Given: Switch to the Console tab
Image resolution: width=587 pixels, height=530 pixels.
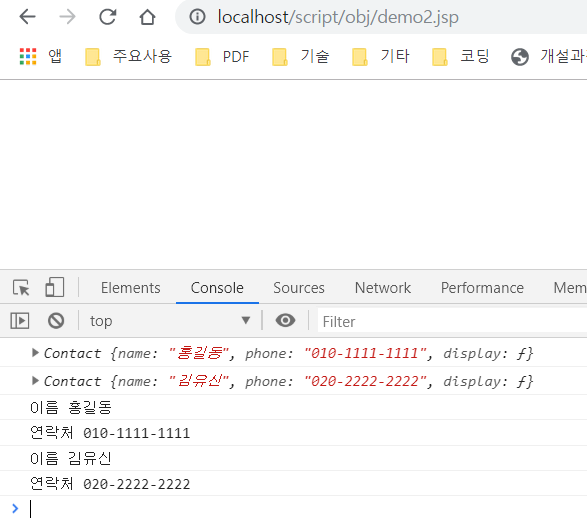Looking at the screenshot, I should point(217,288).
